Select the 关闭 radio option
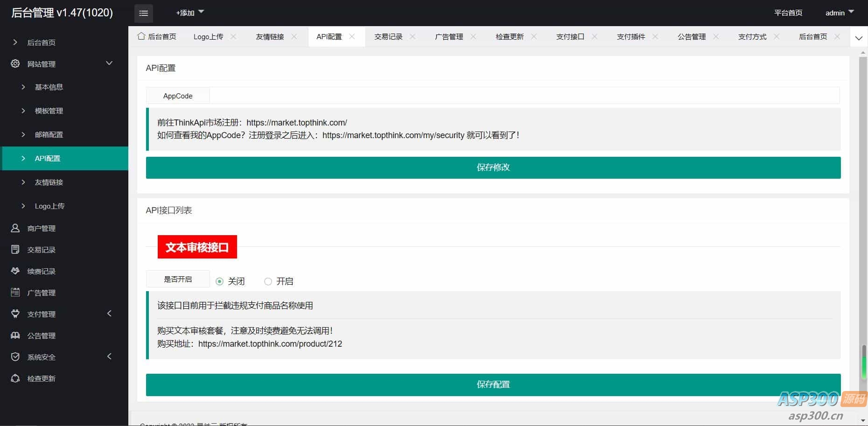This screenshot has width=868, height=426. [x=220, y=281]
